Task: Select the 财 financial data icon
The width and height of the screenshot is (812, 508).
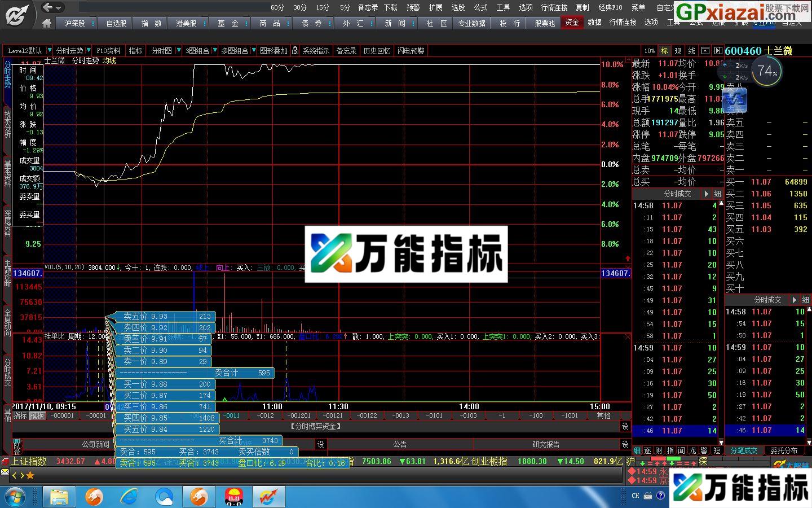Action: click(x=659, y=450)
